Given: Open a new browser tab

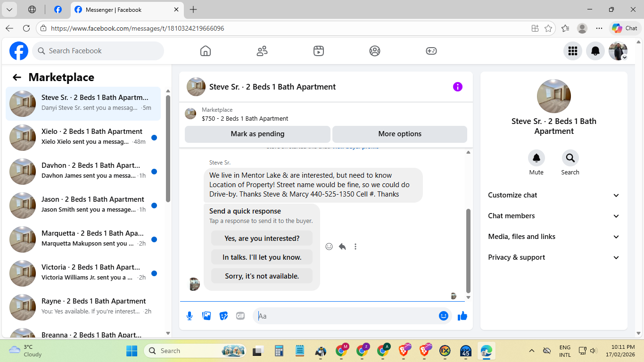Looking at the screenshot, I should (193, 9).
